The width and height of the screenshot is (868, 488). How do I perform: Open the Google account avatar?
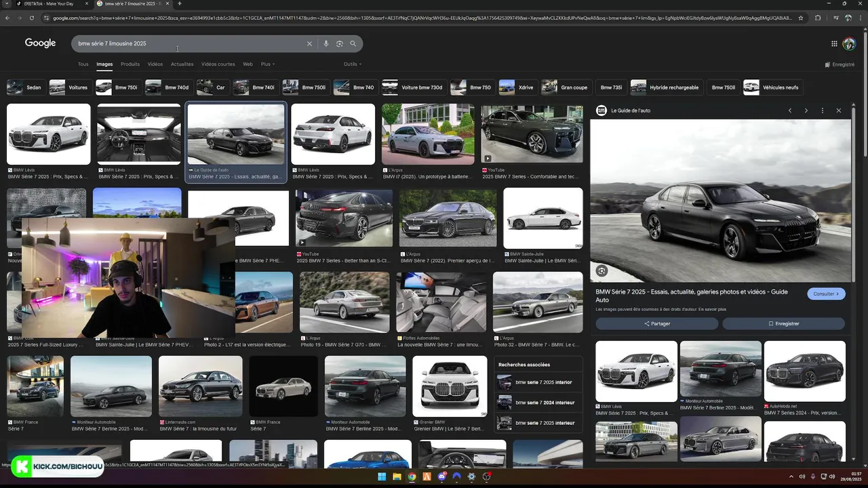click(x=849, y=43)
